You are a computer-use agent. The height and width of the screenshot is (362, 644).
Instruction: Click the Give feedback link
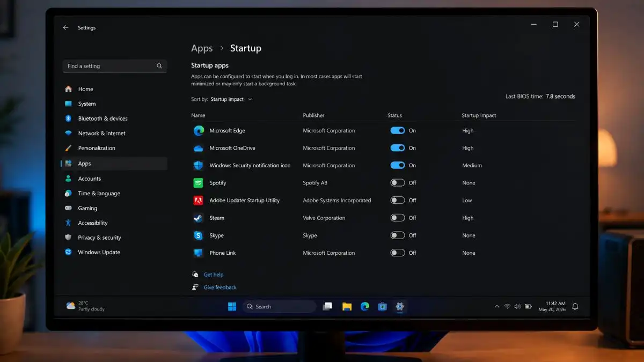coord(220,287)
